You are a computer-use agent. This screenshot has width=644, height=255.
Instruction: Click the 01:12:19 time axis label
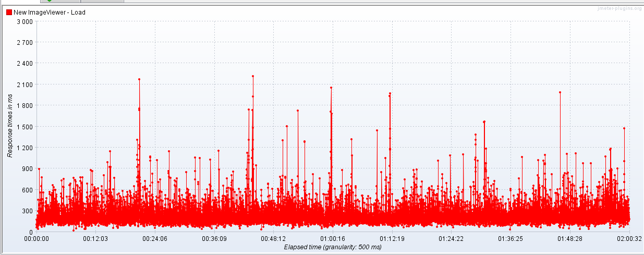pyautogui.click(x=392, y=239)
